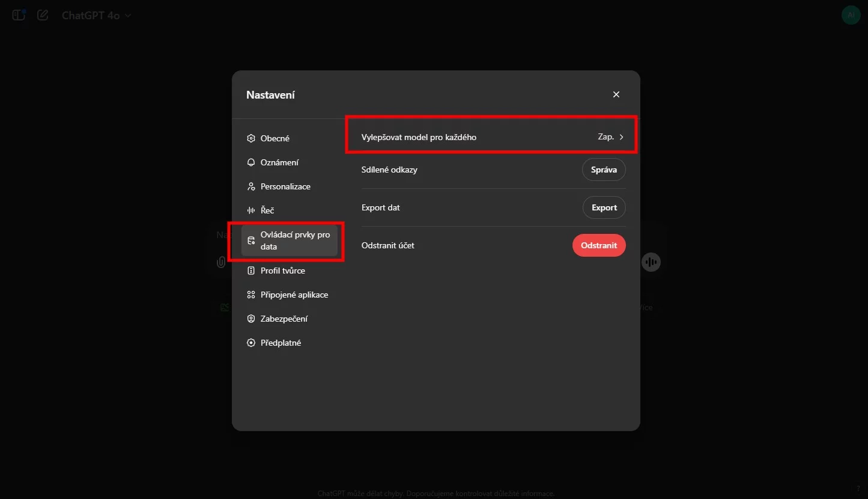The height and width of the screenshot is (499, 868).
Task: Open the user profile avatar
Action: 851,15
